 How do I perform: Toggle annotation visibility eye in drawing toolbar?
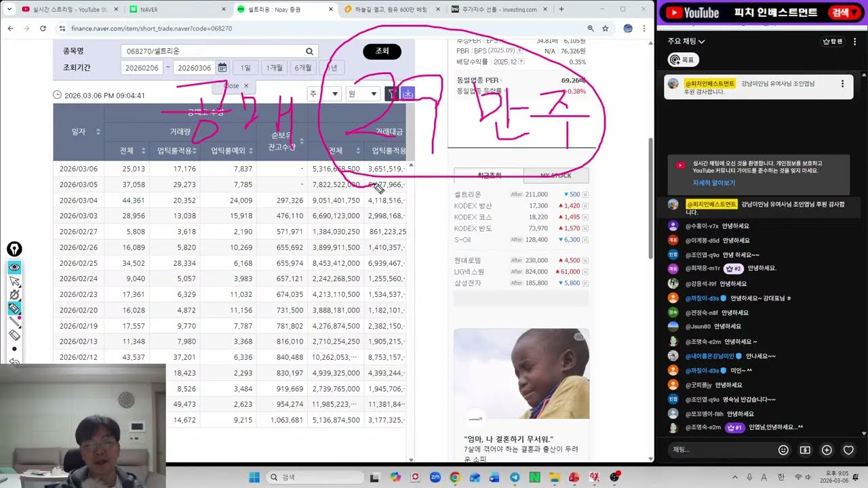(14, 267)
